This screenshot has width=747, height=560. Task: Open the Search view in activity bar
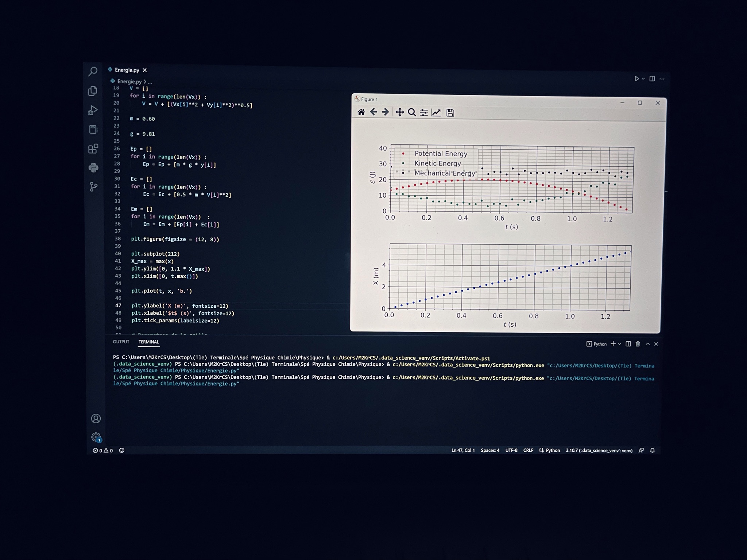coord(93,71)
